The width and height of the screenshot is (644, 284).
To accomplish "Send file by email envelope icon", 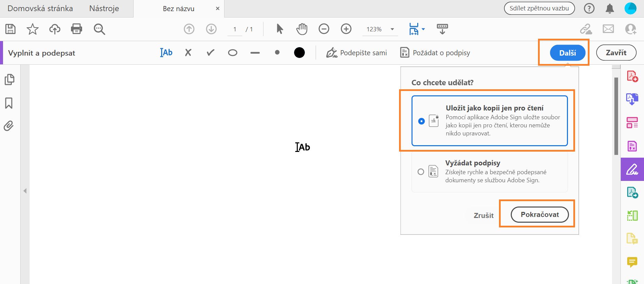I will tap(608, 29).
